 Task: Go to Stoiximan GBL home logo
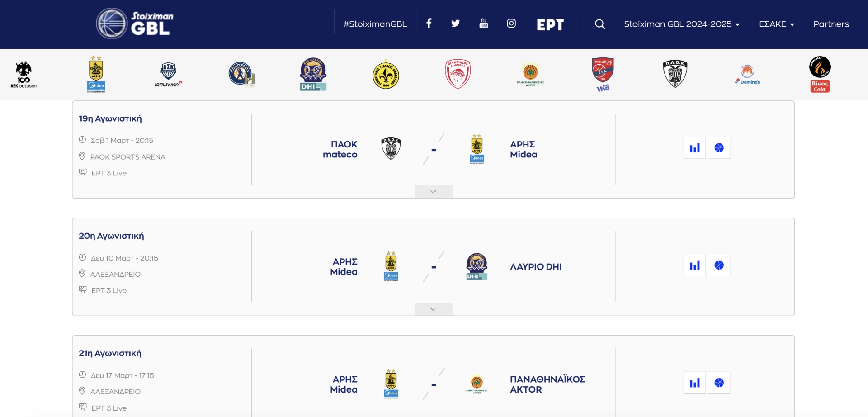click(135, 24)
